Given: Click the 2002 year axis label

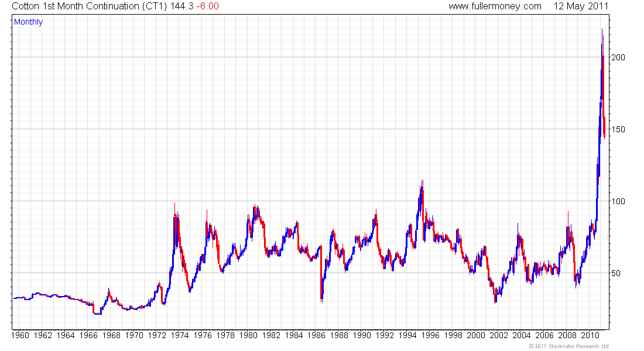Looking at the screenshot, I should pyautogui.click(x=499, y=335).
